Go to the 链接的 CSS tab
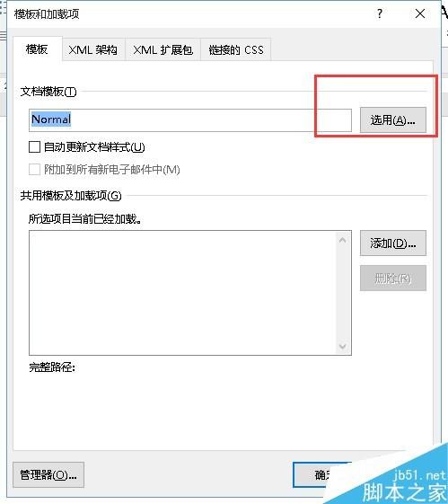The image size is (448, 504). (x=236, y=49)
